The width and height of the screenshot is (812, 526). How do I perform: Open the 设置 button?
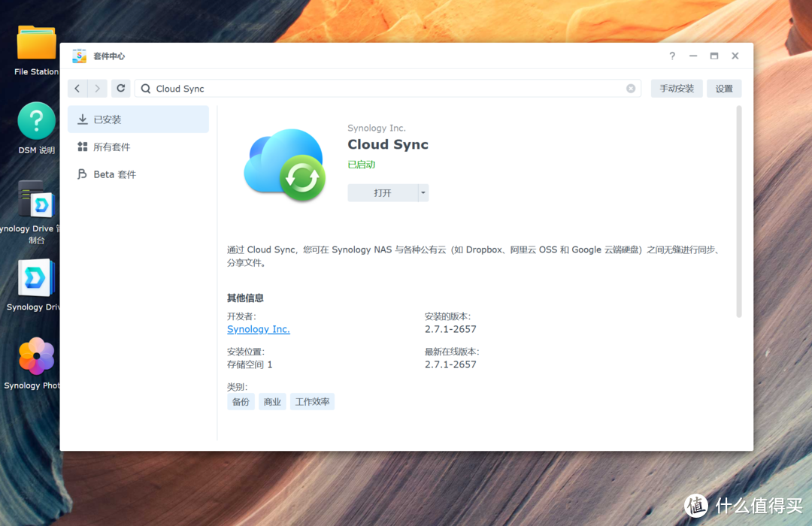tap(724, 89)
